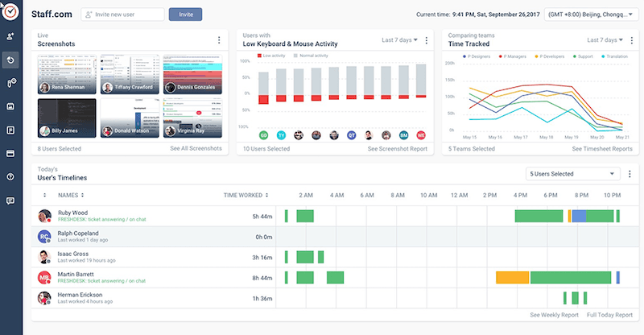Click the red Low activity legend swatch
The height and width of the screenshot is (335, 644).
[x=258, y=57]
